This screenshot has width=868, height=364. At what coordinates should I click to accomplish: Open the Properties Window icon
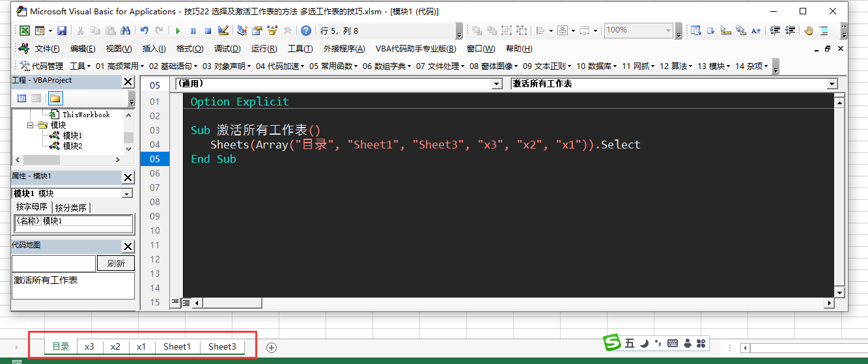coord(257,31)
